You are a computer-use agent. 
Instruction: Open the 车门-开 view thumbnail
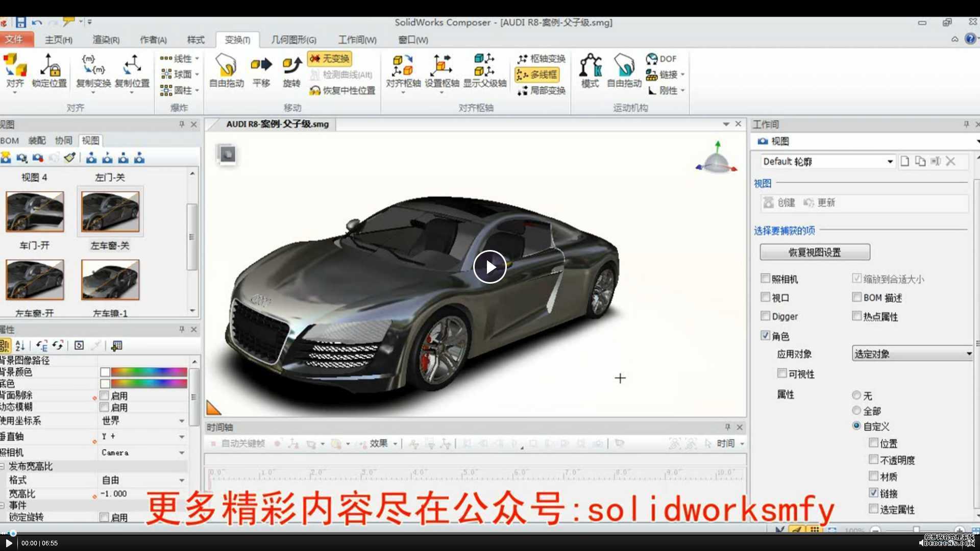35,212
